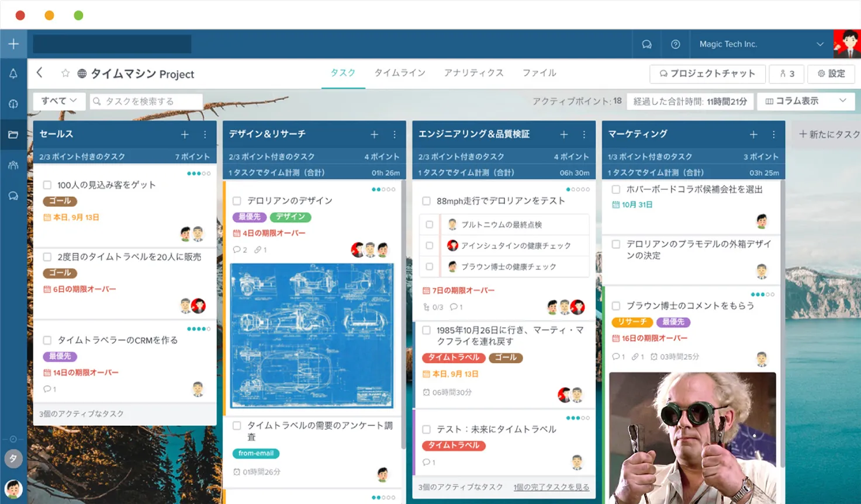Click 1個の完了タスクを見る link
This screenshot has width=861, height=504.
tap(551, 487)
